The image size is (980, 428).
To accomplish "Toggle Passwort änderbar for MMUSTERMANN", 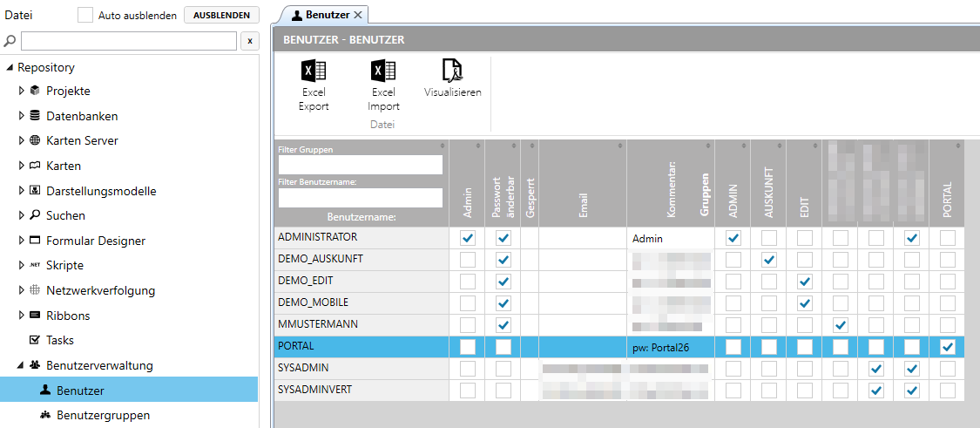I will pyautogui.click(x=504, y=325).
